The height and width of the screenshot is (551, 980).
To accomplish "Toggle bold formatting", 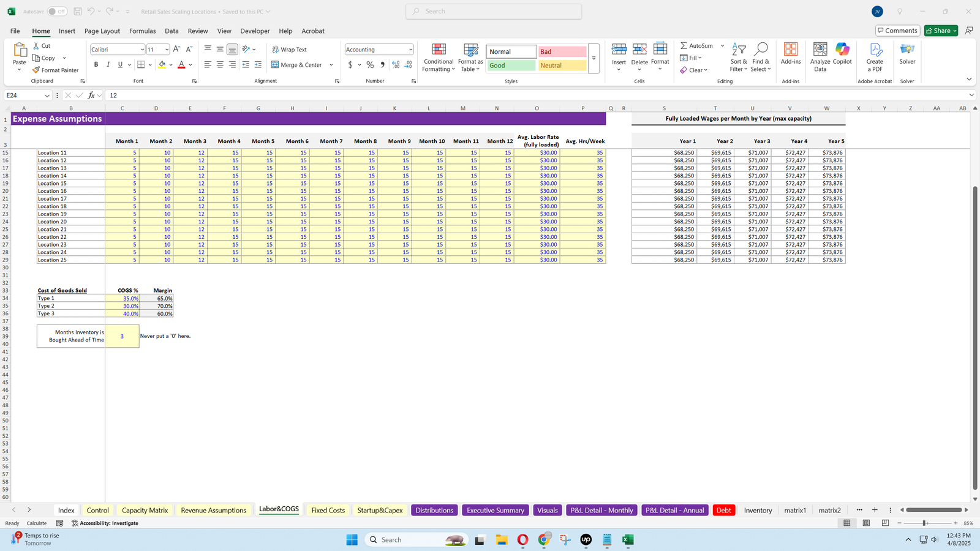I will click(96, 65).
